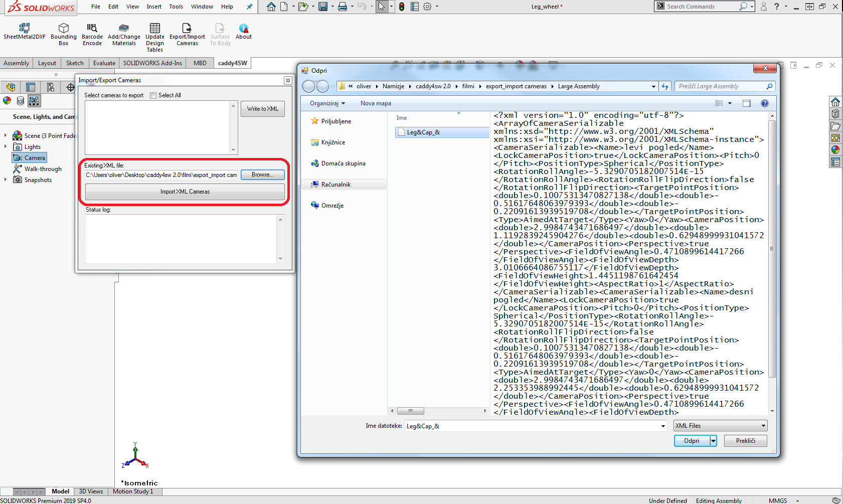This screenshot has width=843, height=504.
Task: Launch the Barcode Encode tool
Action: coord(92,28)
